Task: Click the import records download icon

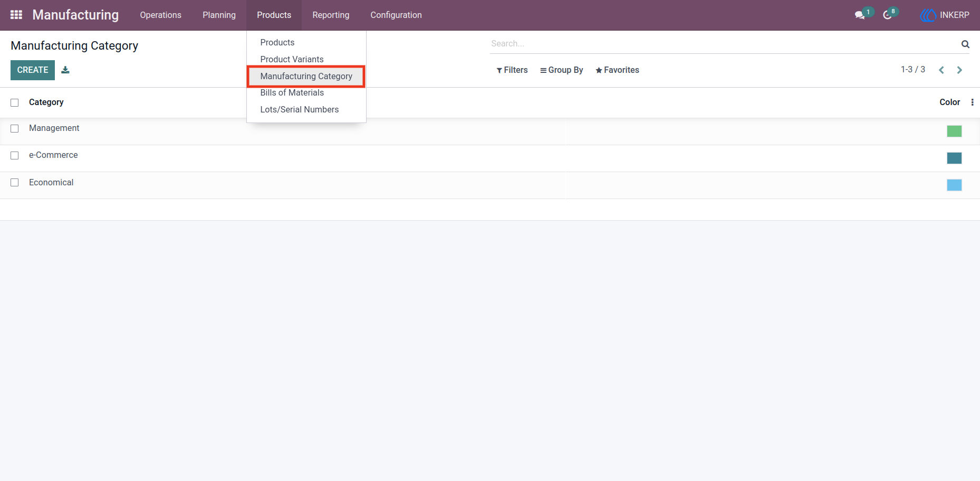Action: click(65, 70)
